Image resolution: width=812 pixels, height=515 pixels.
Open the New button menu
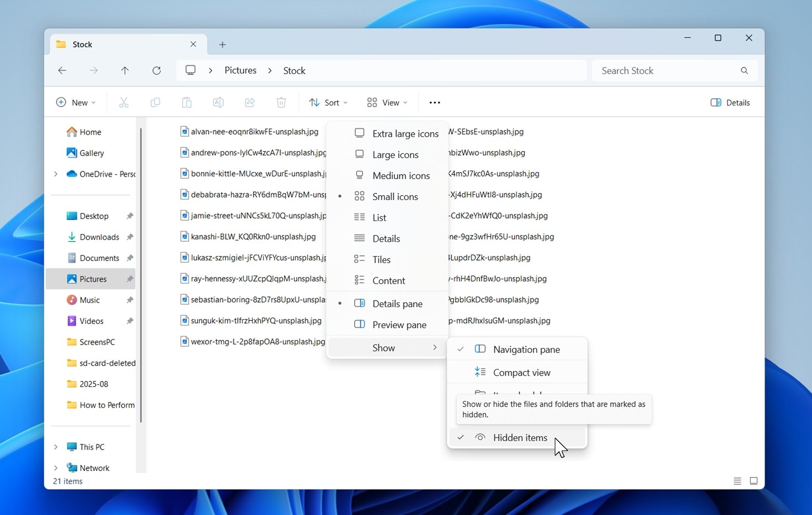coord(76,103)
